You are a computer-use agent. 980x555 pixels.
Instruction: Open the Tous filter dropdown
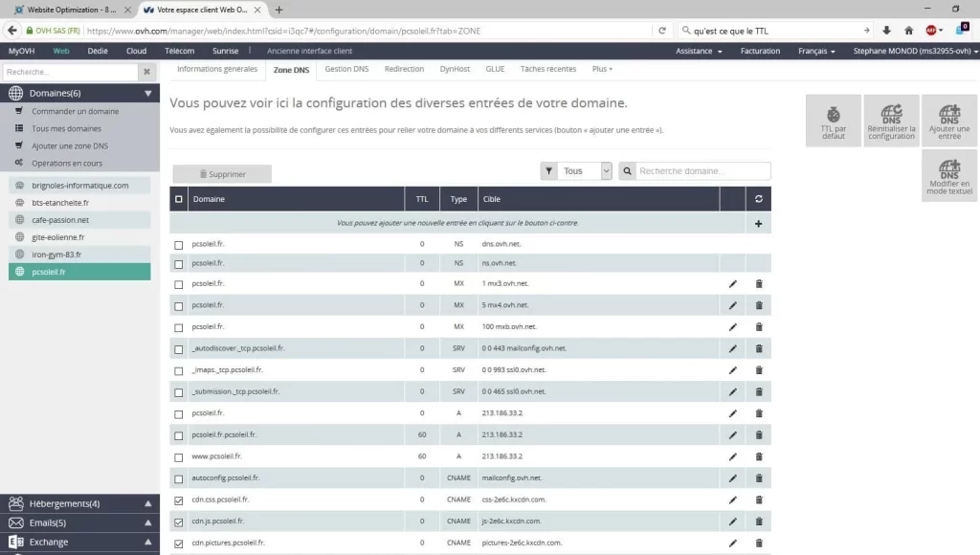coord(584,170)
